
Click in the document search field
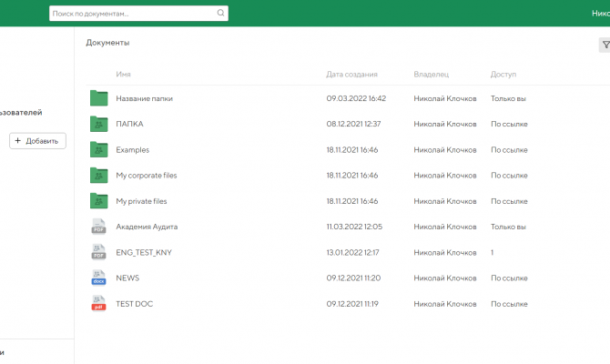pos(132,14)
